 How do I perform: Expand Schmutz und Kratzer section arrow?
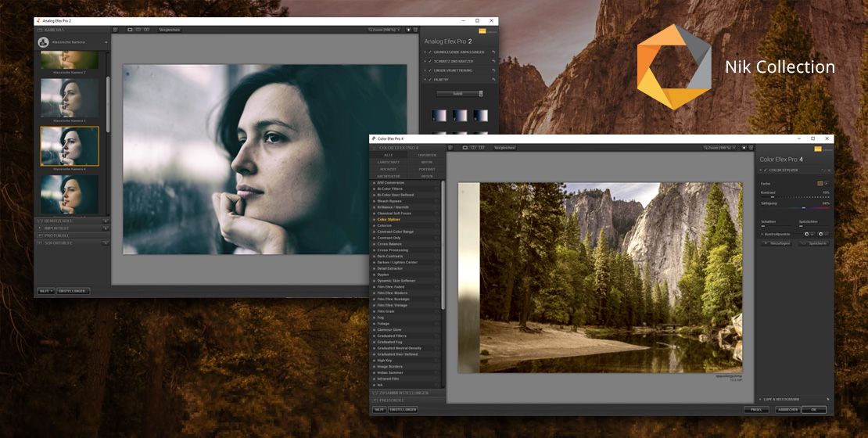(425, 61)
